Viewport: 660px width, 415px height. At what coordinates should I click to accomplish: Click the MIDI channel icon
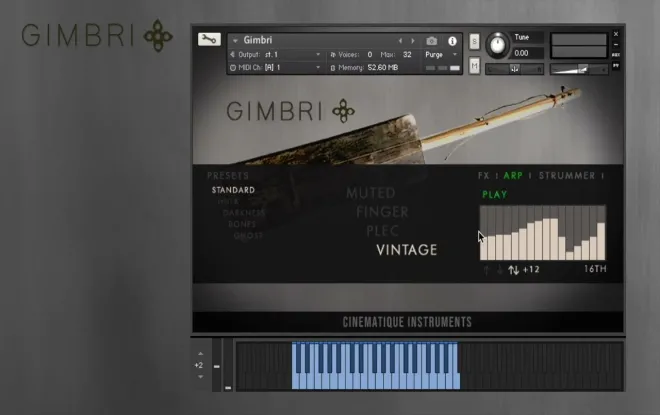click(233, 67)
